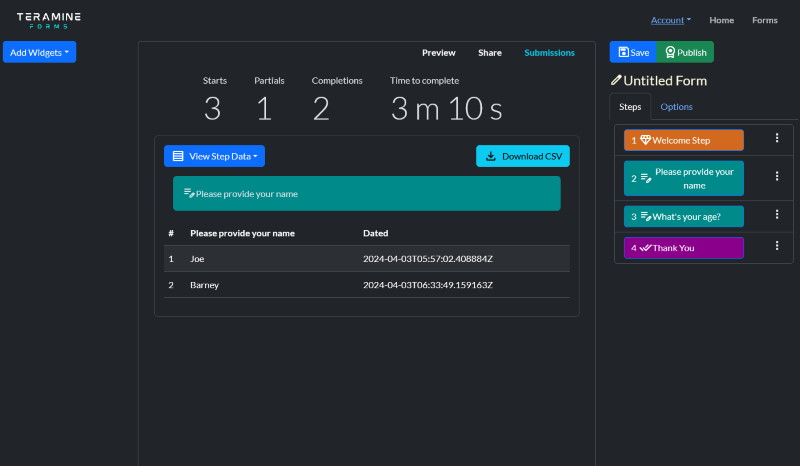The width and height of the screenshot is (800, 466).
Task: Click Joe's submission timestamp
Action: coord(428,259)
